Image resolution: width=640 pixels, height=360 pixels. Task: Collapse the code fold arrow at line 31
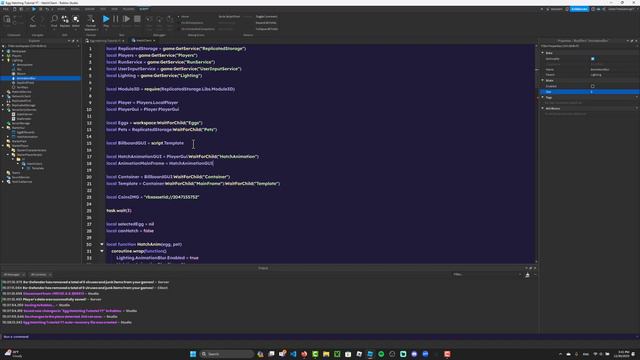point(102,251)
